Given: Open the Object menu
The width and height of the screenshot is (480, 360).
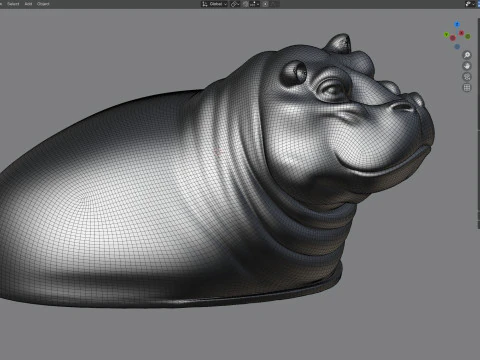Looking at the screenshot, I should (x=43, y=4).
